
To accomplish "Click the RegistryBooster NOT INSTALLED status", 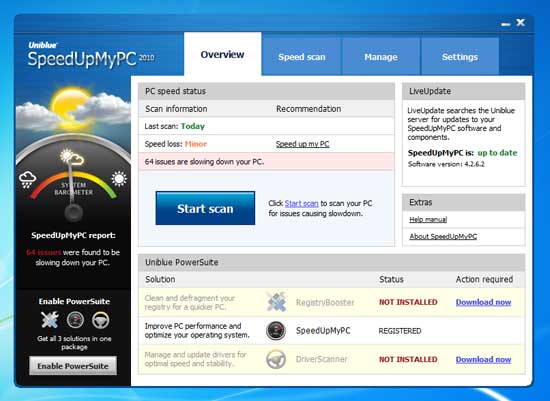I will click(408, 302).
